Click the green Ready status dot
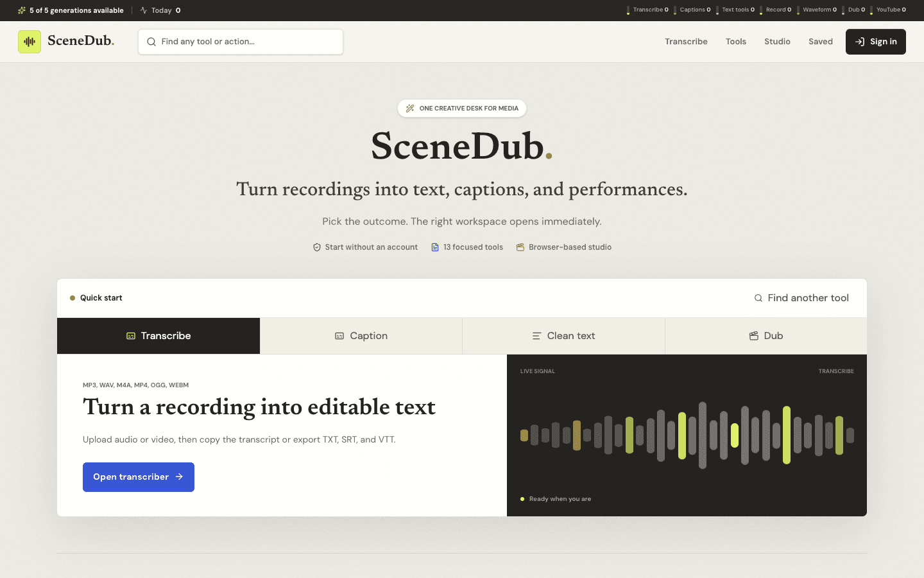924x578 pixels. click(522, 499)
